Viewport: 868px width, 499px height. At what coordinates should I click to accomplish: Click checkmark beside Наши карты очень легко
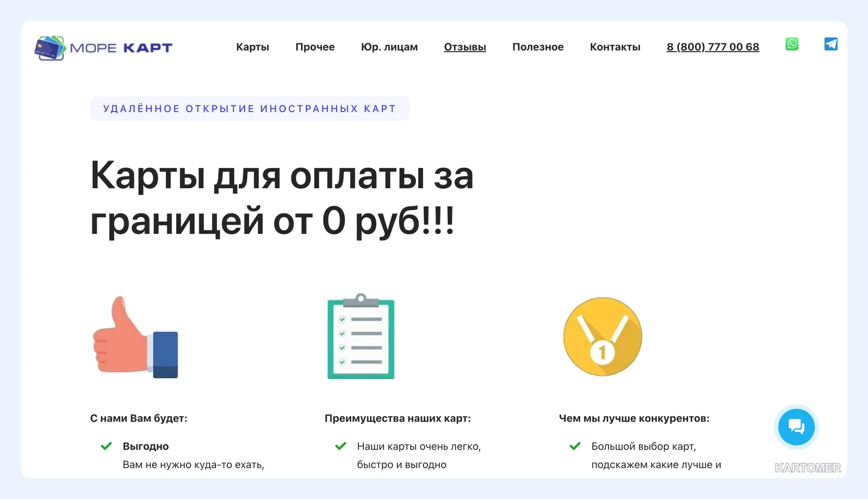(341, 446)
